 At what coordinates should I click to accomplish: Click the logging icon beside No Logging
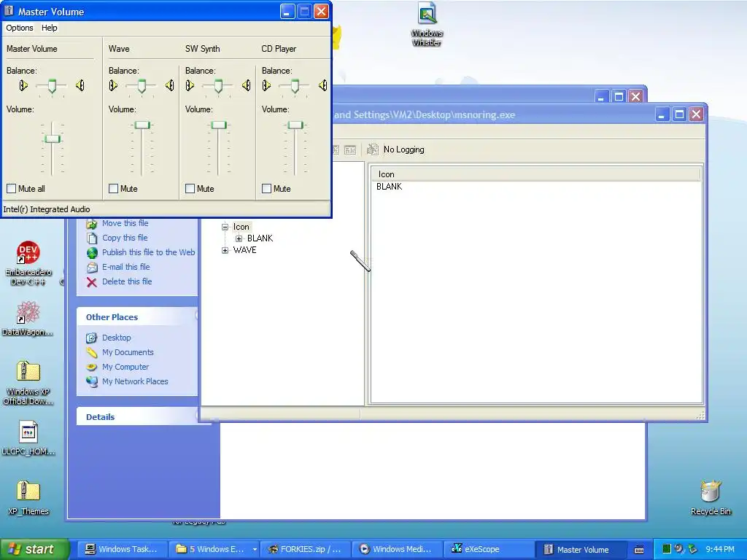372,149
